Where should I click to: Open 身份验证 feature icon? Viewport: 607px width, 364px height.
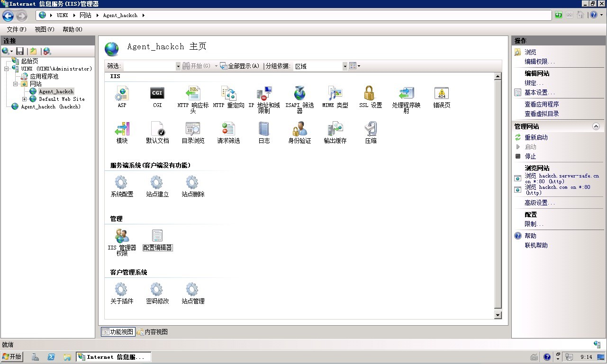coord(299,129)
